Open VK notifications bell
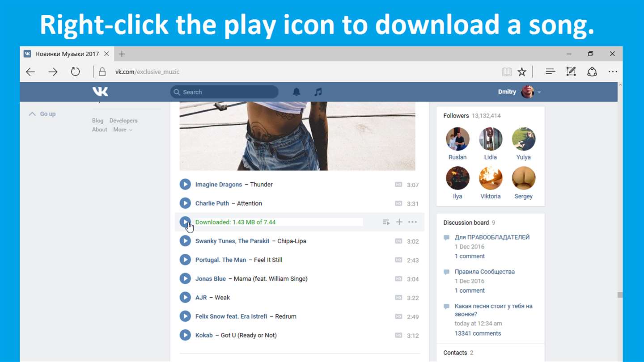The height and width of the screenshot is (362, 644). pyautogui.click(x=297, y=92)
